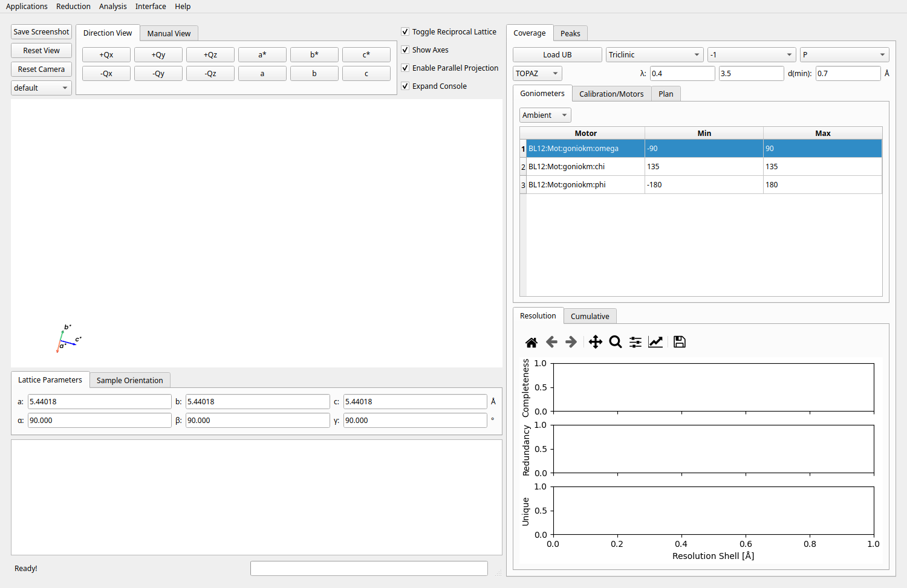The height and width of the screenshot is (588, 907).
Task: Open the Analysis menu
Action: pyautogui.click(x=113, y=6)
